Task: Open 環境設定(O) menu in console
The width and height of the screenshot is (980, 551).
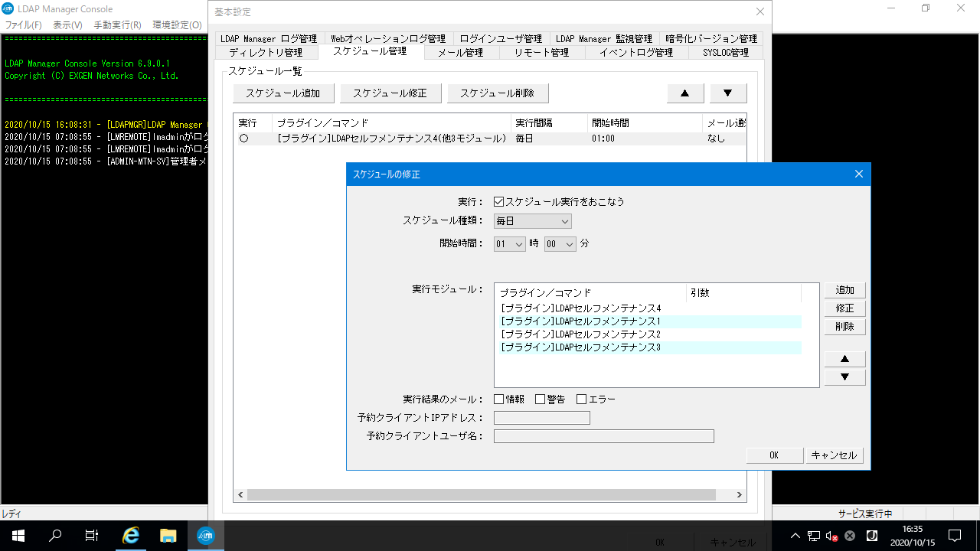Action: coord(177,24)
